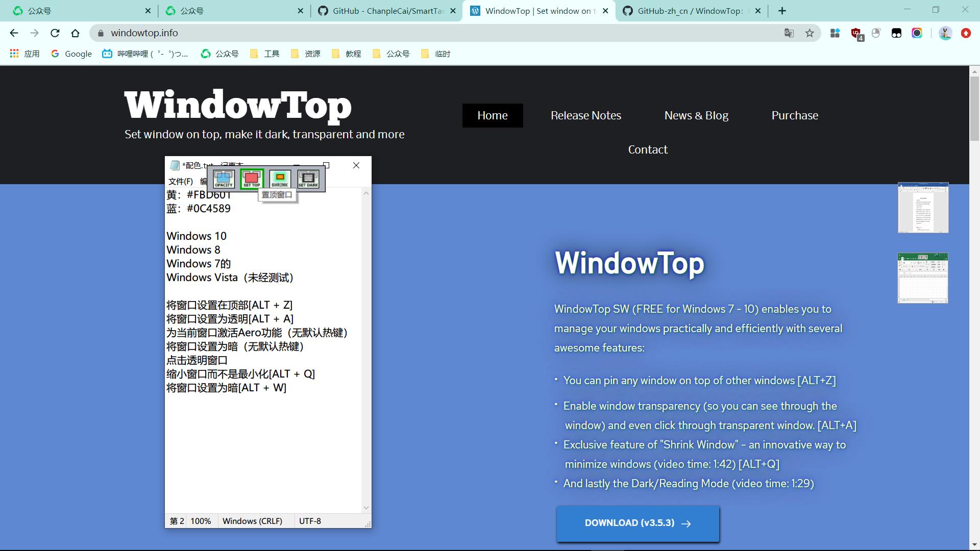
Task: Click the DOWNLOAD v3.5.3 button
Action: [638, 523]
